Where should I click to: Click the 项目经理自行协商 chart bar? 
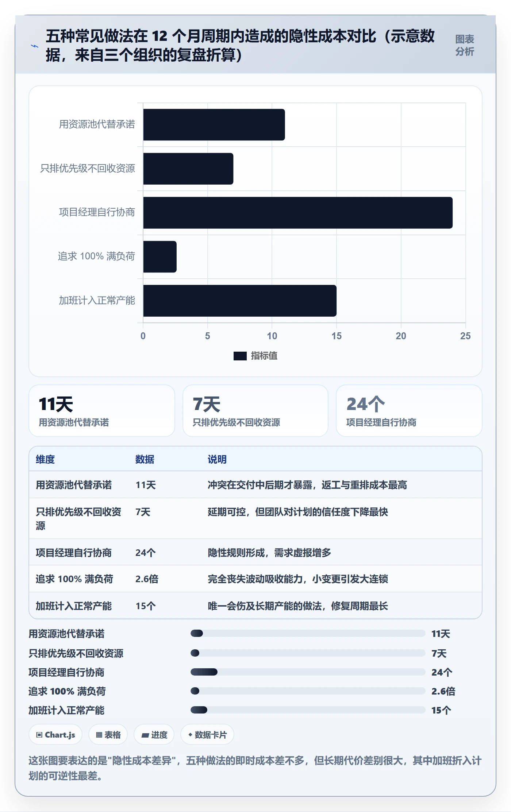pos(298,213)
